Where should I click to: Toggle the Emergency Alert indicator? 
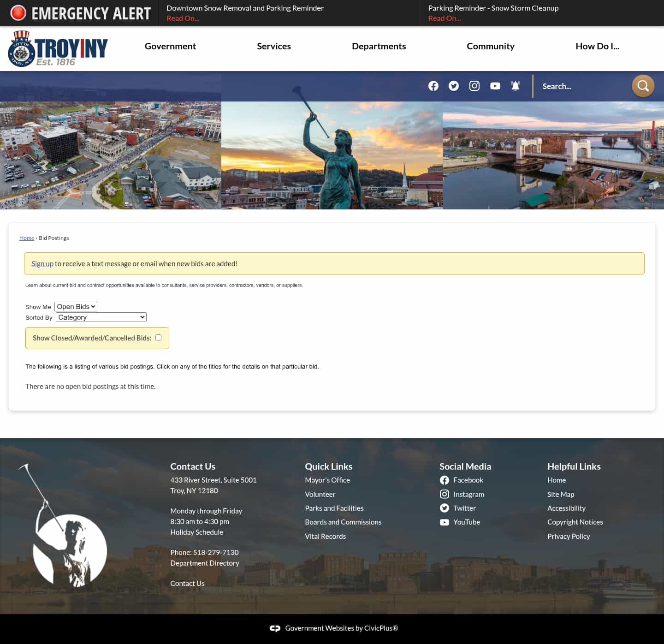18,13
